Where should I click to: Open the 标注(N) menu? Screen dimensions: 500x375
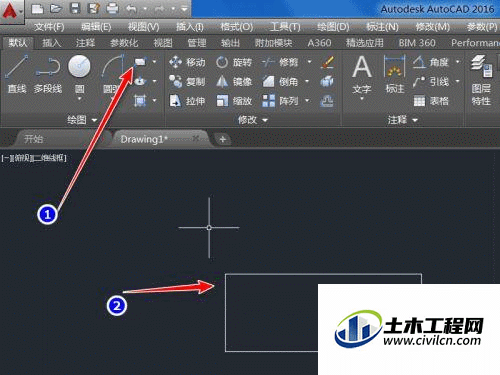(x=382, y=27)
